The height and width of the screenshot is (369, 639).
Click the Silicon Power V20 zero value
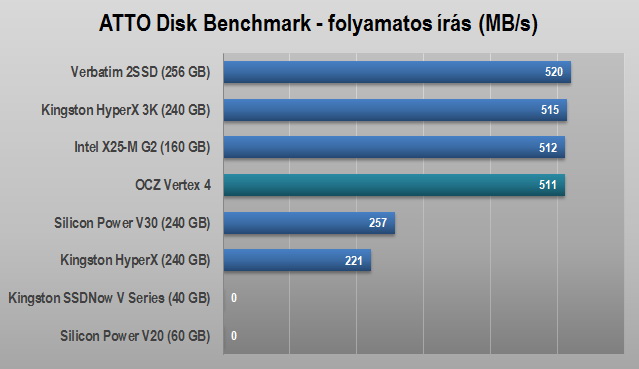(234, 336)
